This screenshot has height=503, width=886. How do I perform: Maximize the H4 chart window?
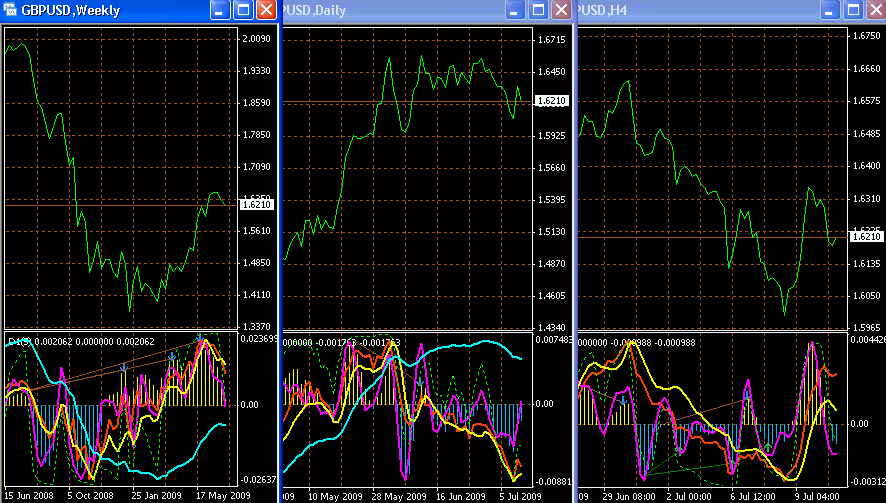tap(853, 10)
